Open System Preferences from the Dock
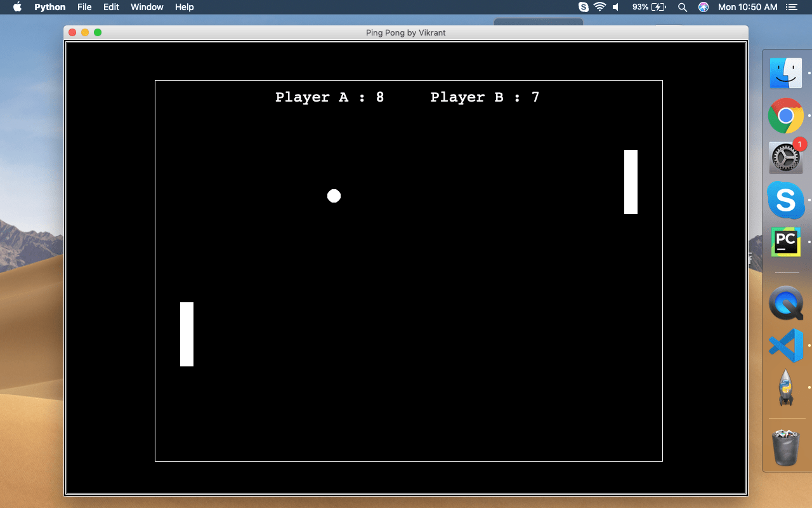812x508 pixels. click(x=786, y=157)
